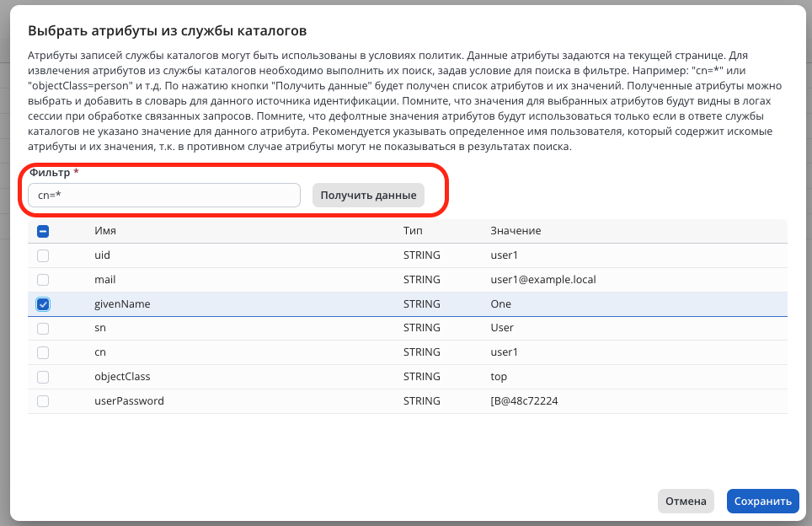
Task: Click the givenName attribute name
Action: [122, 304]
